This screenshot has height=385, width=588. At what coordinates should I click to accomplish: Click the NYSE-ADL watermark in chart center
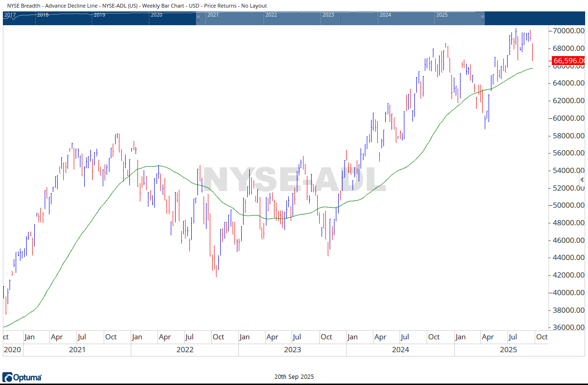pos(294,181)
